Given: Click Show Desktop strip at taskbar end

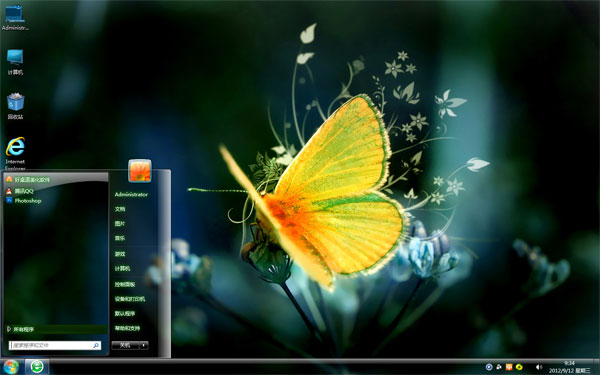Looking at the screenshot, I should pyautogui.click(x=596, y=367).
